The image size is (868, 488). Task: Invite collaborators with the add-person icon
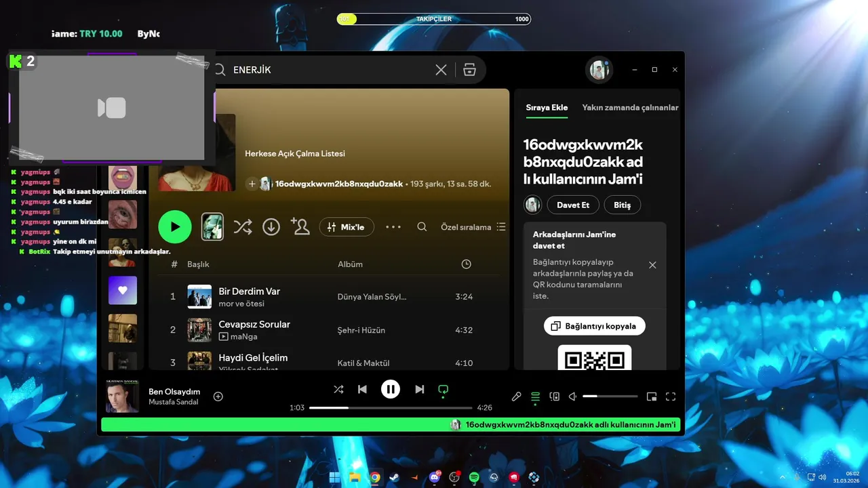(300, 226)
